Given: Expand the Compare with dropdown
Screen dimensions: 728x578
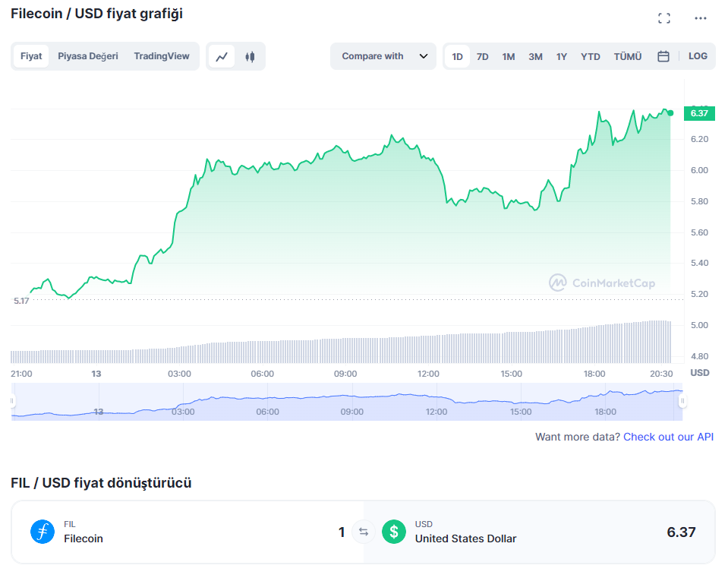Looking at the screenshot, I should 383,56.
